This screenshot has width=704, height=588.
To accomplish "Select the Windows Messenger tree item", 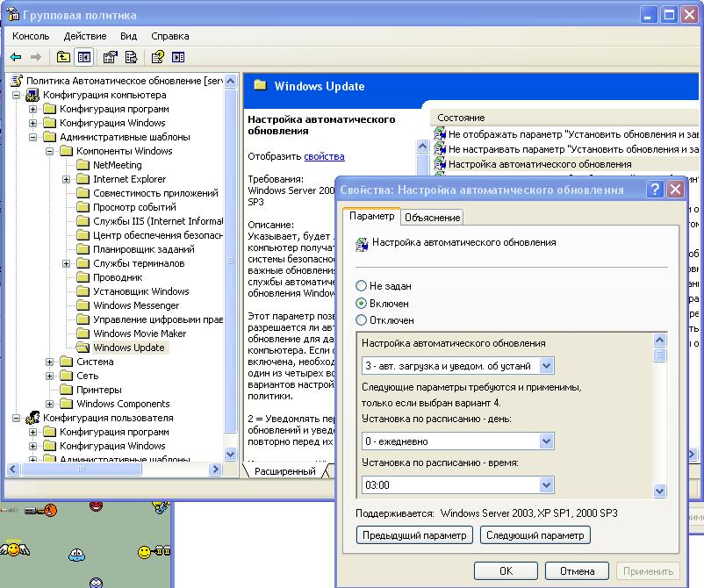I will 136,305.
